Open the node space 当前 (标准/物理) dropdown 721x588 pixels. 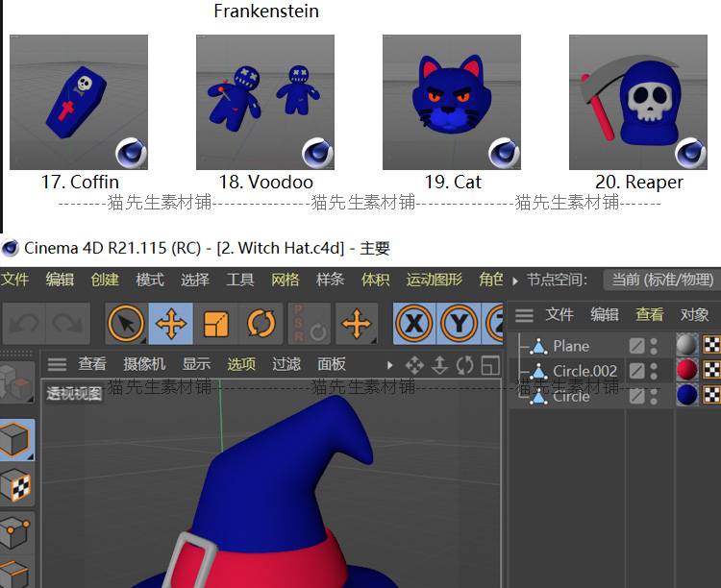pos(661,280)
